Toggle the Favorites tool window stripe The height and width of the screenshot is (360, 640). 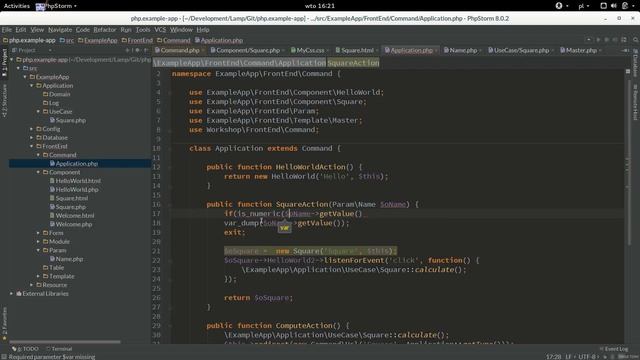4,324
